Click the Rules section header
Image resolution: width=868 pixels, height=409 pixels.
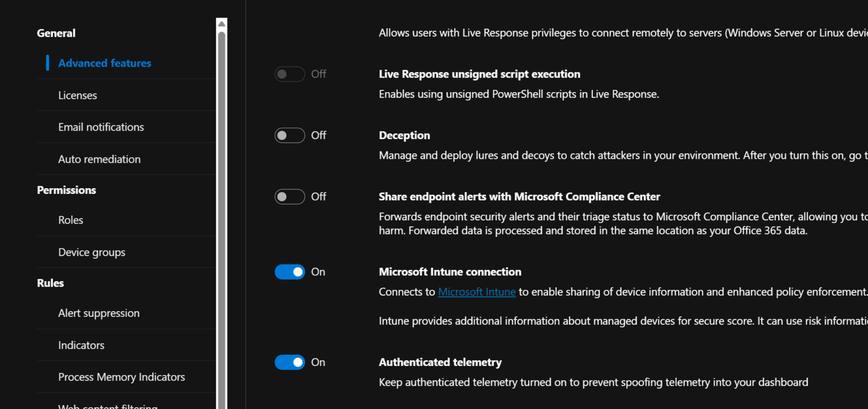pos(50,283)
